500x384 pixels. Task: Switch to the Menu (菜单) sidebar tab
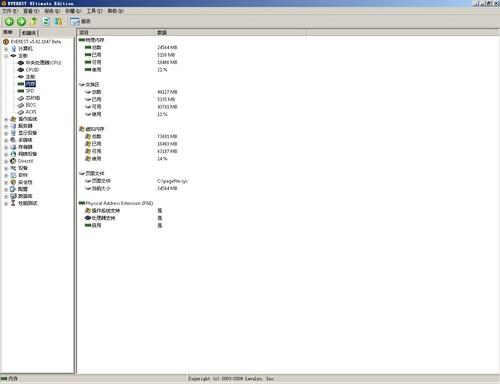pos(8,32)
